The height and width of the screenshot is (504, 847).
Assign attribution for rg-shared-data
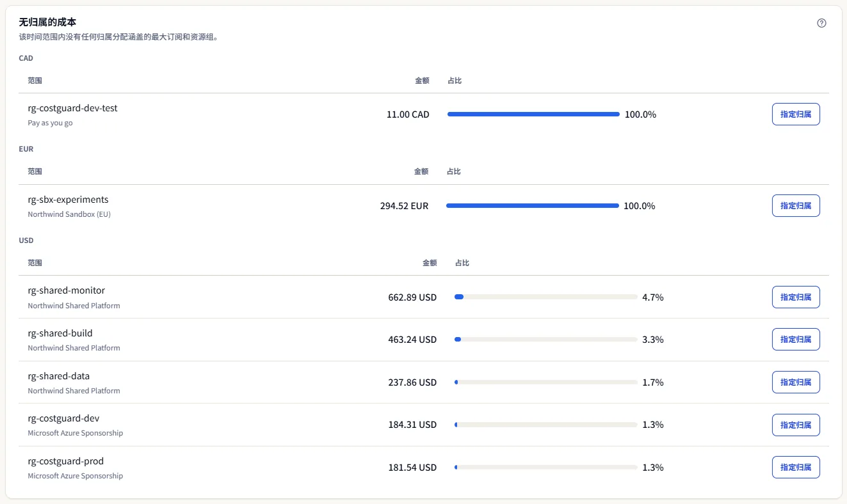796,382
